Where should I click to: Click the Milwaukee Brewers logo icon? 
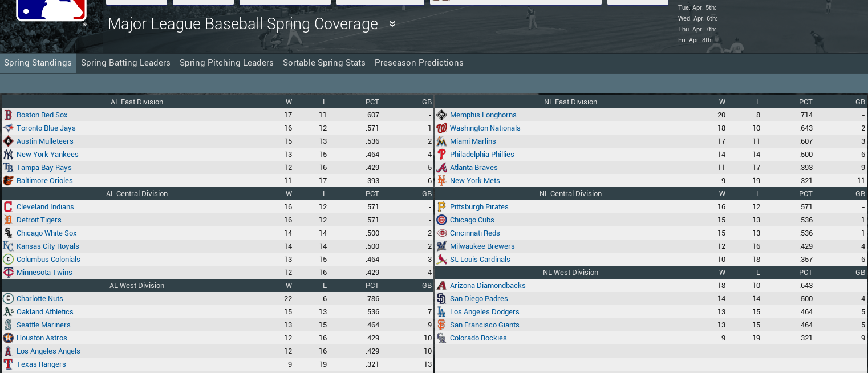pyautogui.click(x=441, y=246)
